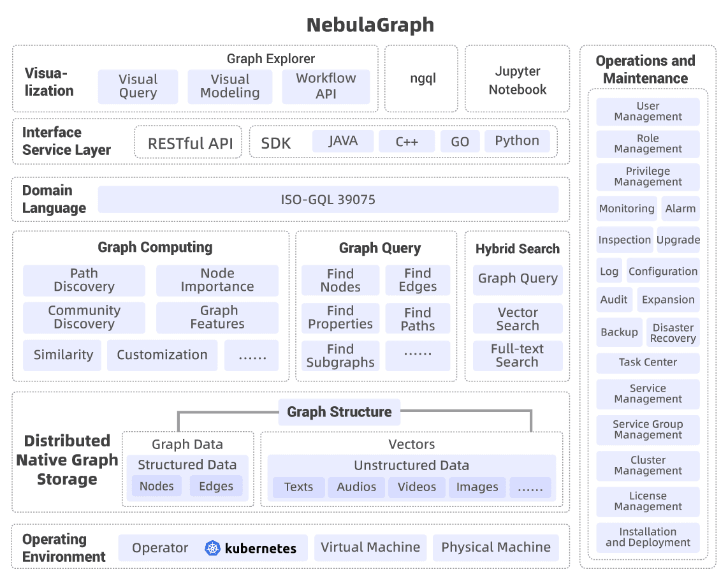Click the Node Importance box

point(217,280)
